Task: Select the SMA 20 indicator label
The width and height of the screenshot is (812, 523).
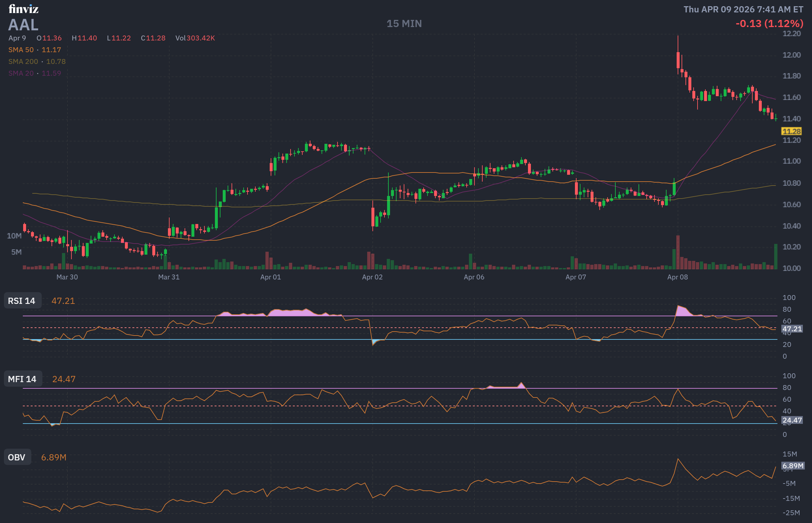Action: (x=21, y=73)
